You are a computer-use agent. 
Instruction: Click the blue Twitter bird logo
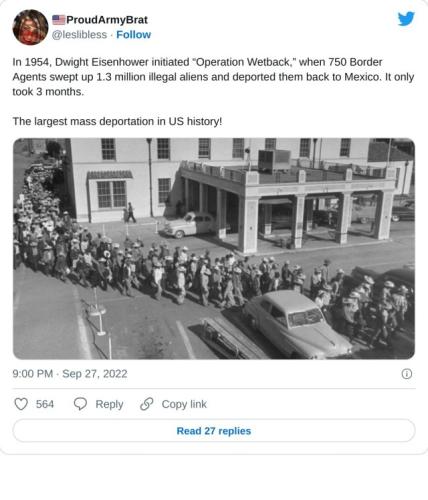[406, 19]
